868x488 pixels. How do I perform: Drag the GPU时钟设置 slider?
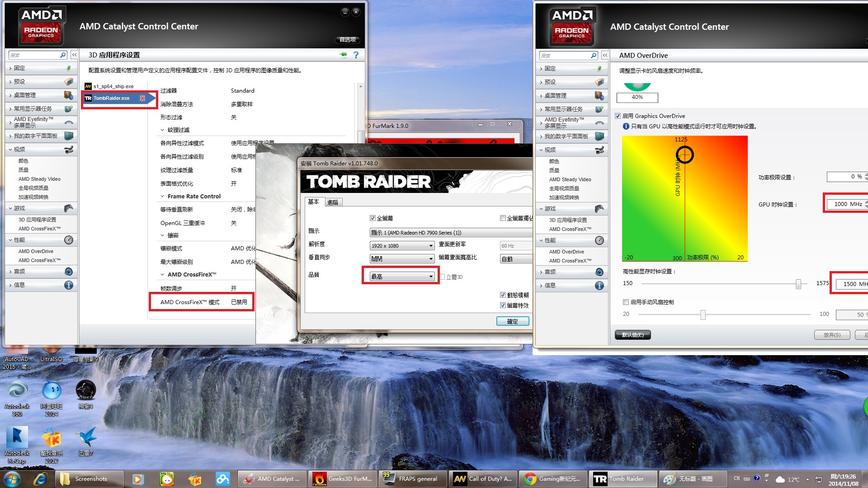tap(684, 155)
